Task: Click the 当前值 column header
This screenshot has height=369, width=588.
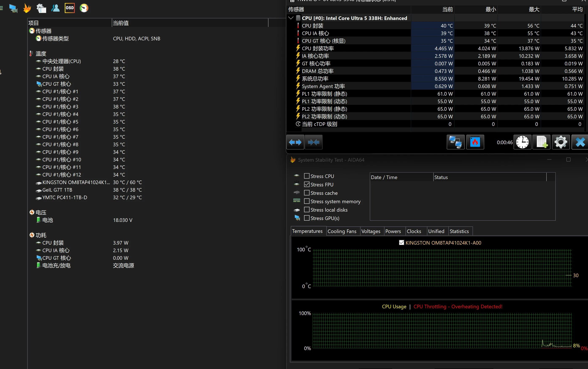Action: point(121,23)
